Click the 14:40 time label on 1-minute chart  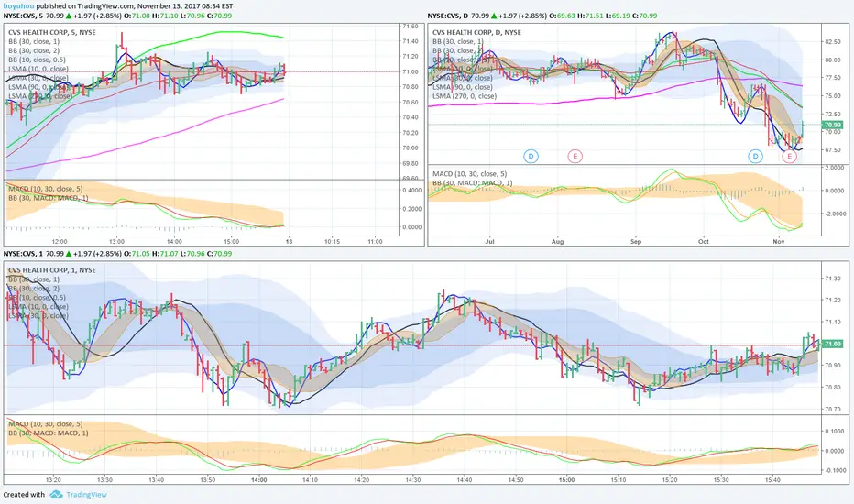click(465, 480)
